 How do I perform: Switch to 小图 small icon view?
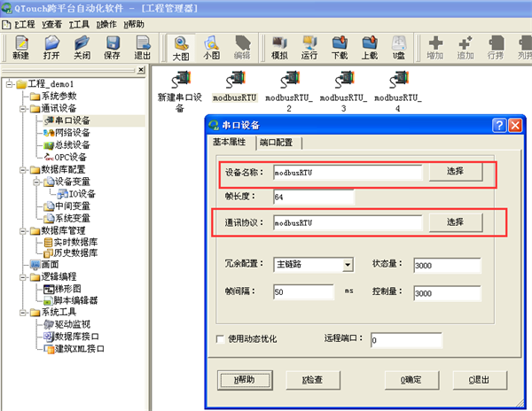212,48
